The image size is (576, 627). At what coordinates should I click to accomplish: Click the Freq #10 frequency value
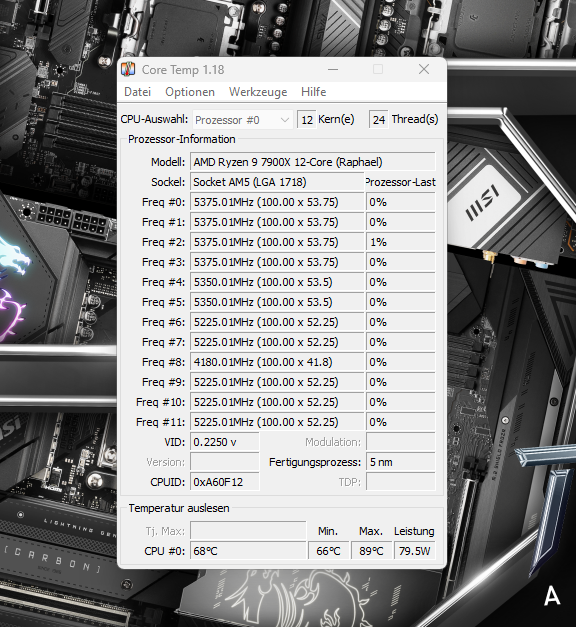coord(277,402)
